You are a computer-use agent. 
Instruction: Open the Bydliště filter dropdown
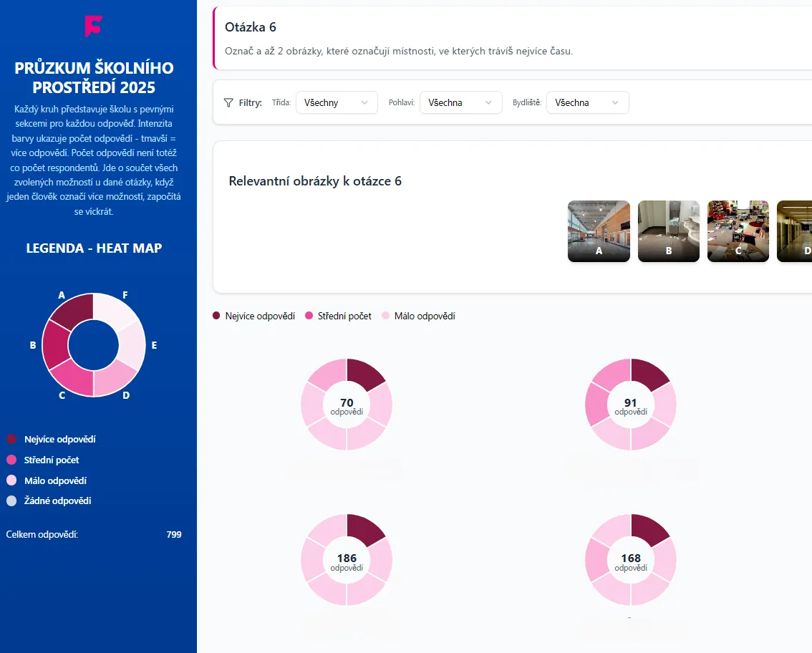pos(587,102)
